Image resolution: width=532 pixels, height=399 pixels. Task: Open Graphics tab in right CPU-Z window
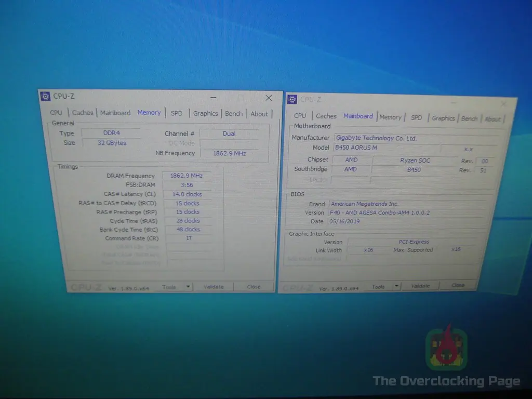point(443,118)
